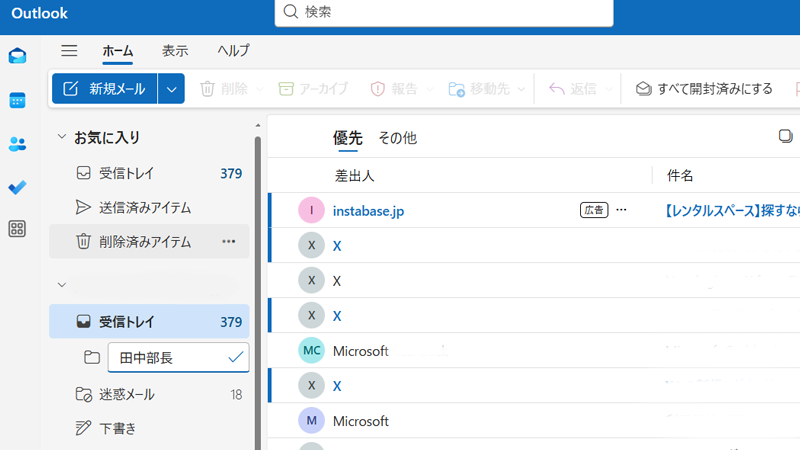
Task: Switch to the 優先 inbox tab
Action: click(347, 138)
